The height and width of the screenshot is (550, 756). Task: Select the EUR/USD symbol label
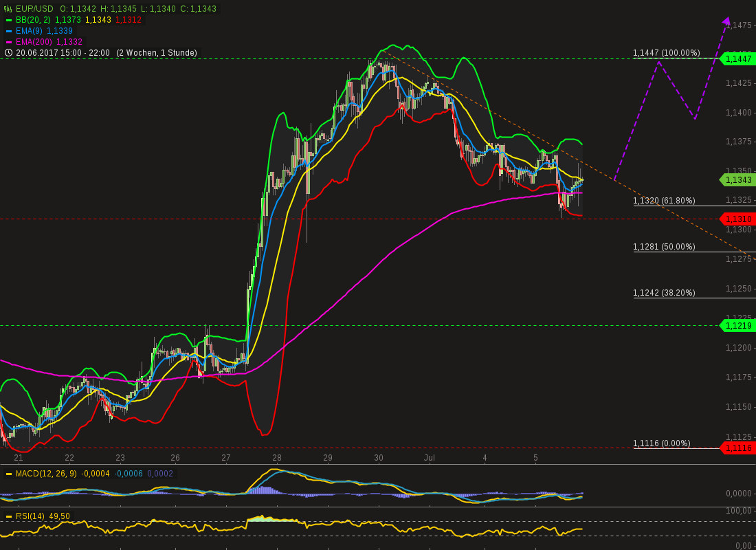tap(34, 9)
